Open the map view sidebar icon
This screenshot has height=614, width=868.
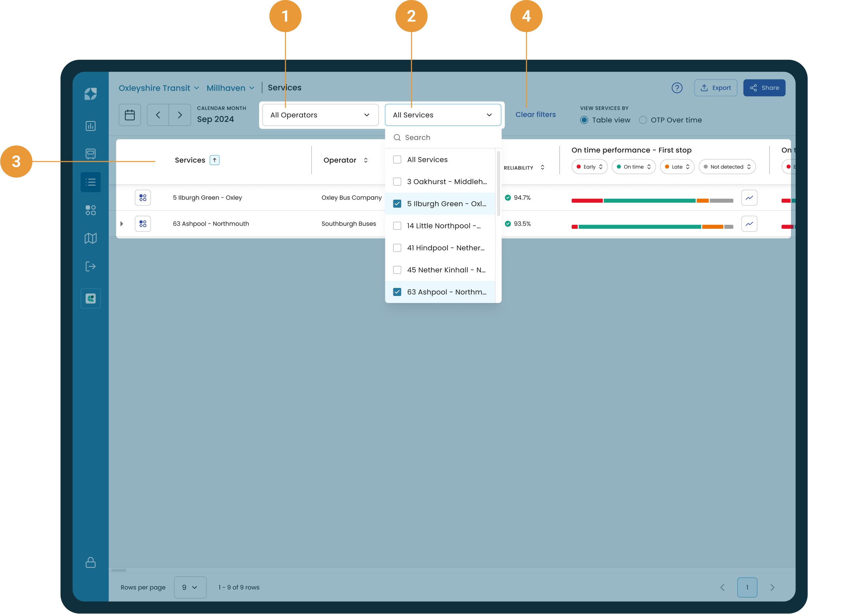point(90,238)
